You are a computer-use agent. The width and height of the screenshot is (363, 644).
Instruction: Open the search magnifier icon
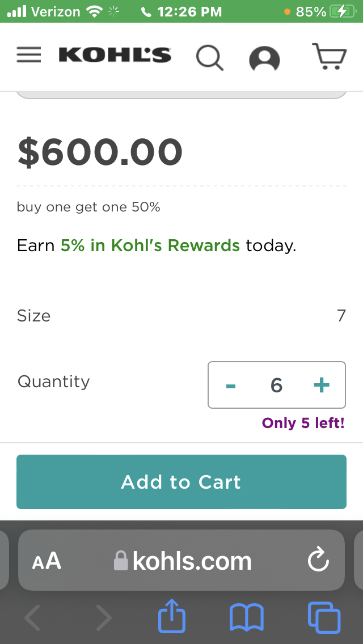[210, 57]
